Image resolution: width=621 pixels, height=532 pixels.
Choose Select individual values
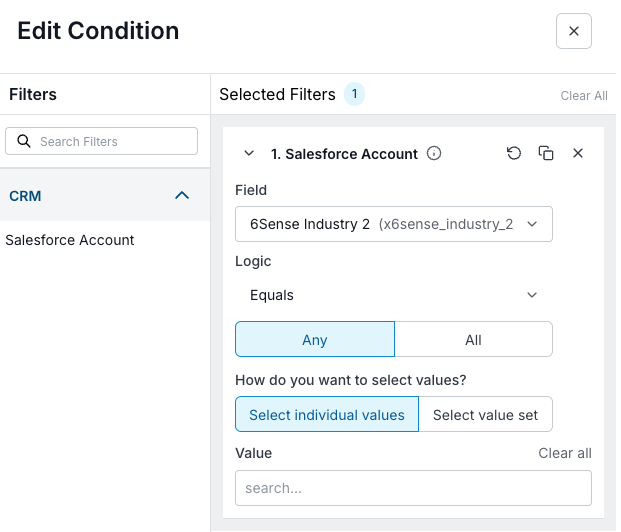(x=327, y=414)
